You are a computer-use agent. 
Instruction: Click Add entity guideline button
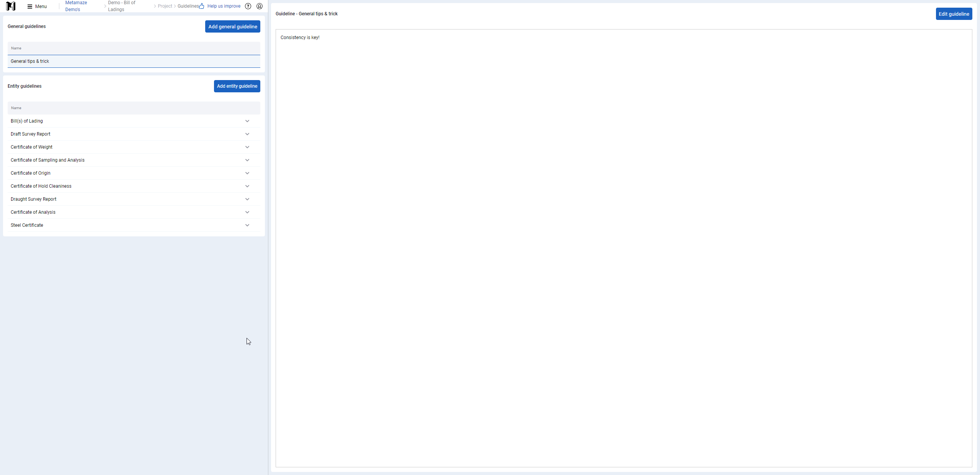(237, 86)
